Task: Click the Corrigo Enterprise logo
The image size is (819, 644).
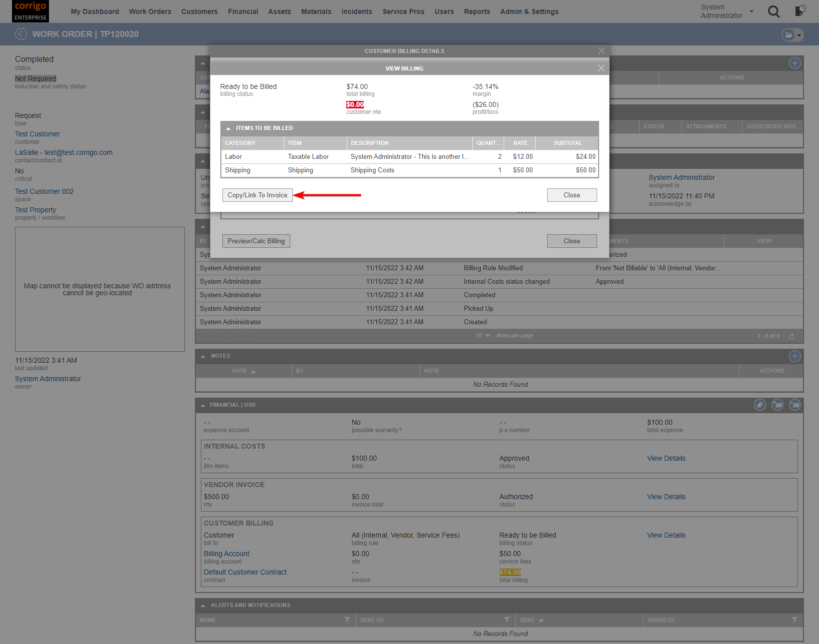Action: tap(30, 10)
